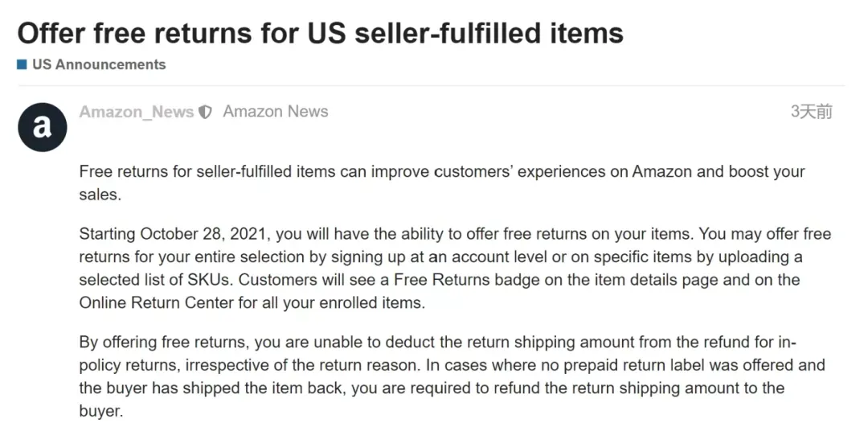Viewport: 868px width, 435px height.
Task: Click the divider line below US Announcements
Action: point(432,86)
